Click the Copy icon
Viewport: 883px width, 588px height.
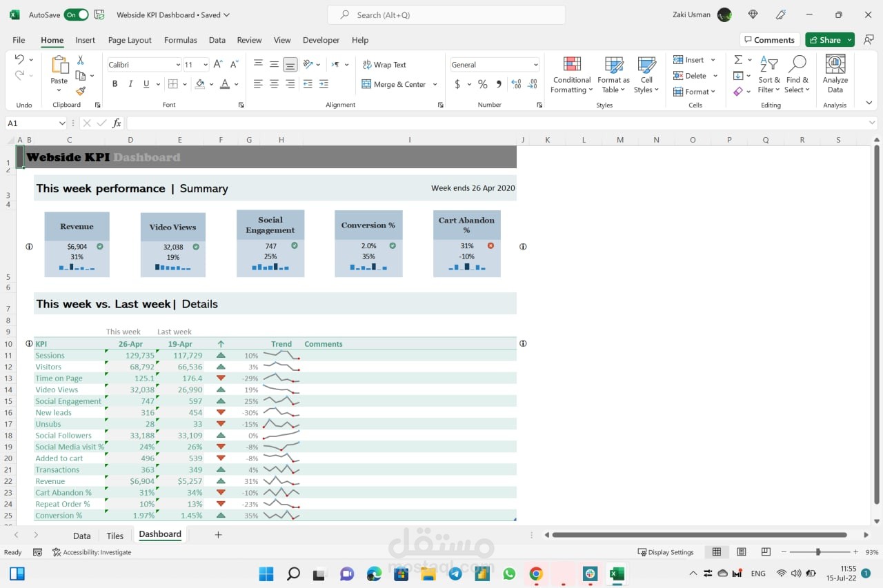(x=81, y=75)
